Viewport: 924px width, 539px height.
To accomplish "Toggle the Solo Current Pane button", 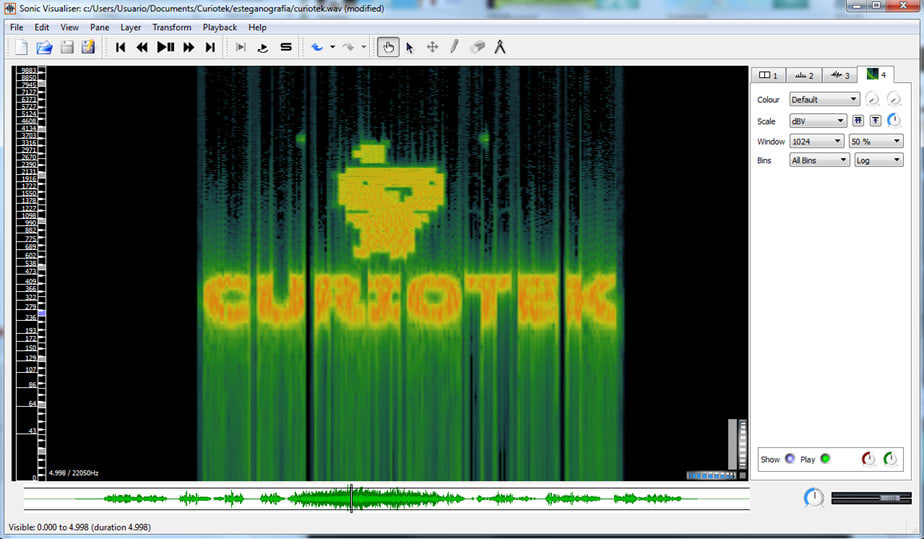I will (x=286, y=47).
